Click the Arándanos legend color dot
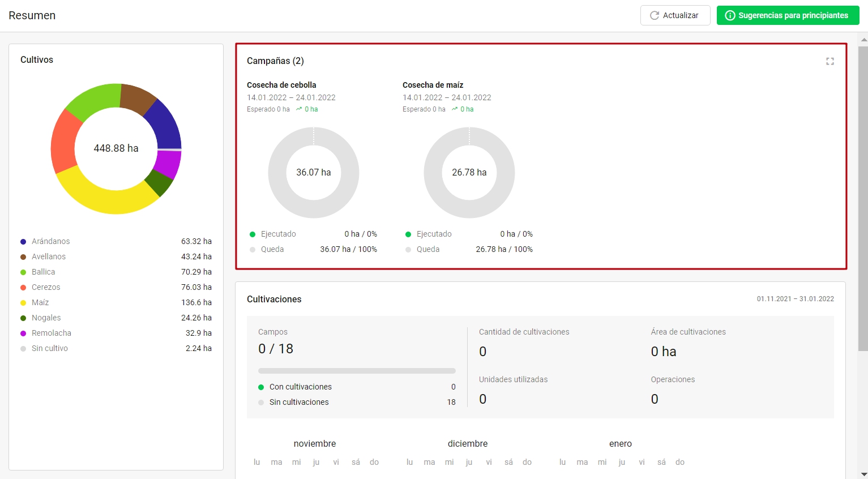Image resolution: width=868 pixels, height=479 pixels. [x=23, y=242]
